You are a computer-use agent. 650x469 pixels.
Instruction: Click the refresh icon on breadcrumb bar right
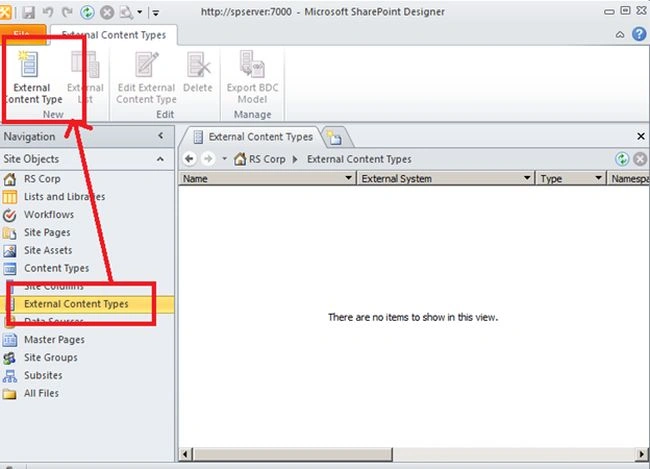622,159
